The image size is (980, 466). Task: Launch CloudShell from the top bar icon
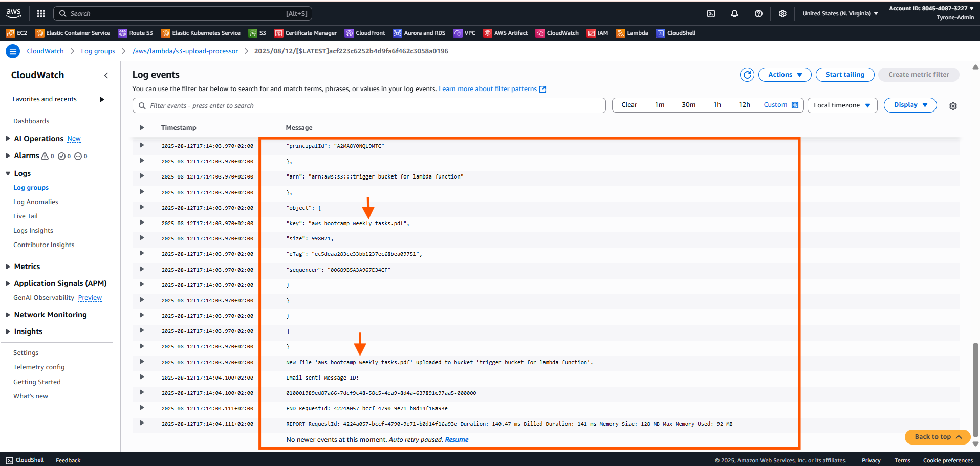pyautogui.click(x=711, y=14)
